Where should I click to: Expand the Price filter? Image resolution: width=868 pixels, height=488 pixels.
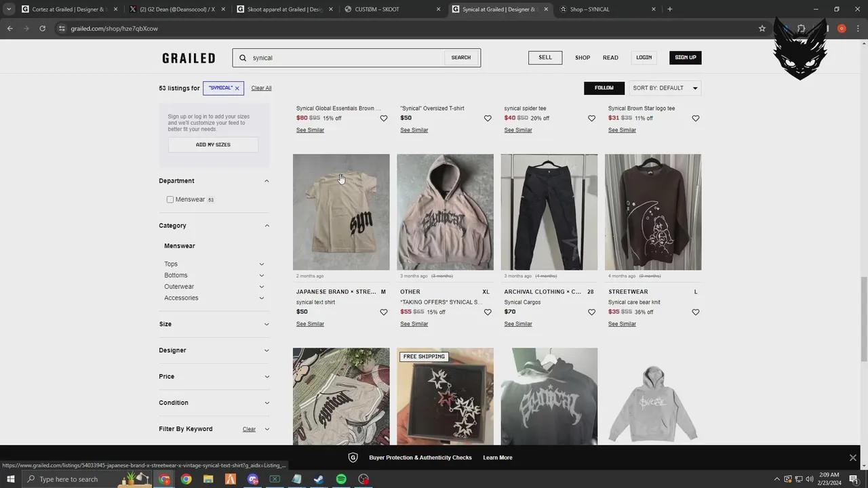click(266, 377)
